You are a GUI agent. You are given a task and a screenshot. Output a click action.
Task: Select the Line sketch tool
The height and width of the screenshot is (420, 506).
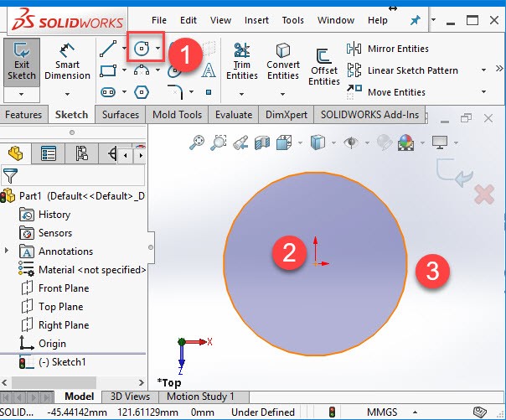pyautogui.click(x=108, y=49)
